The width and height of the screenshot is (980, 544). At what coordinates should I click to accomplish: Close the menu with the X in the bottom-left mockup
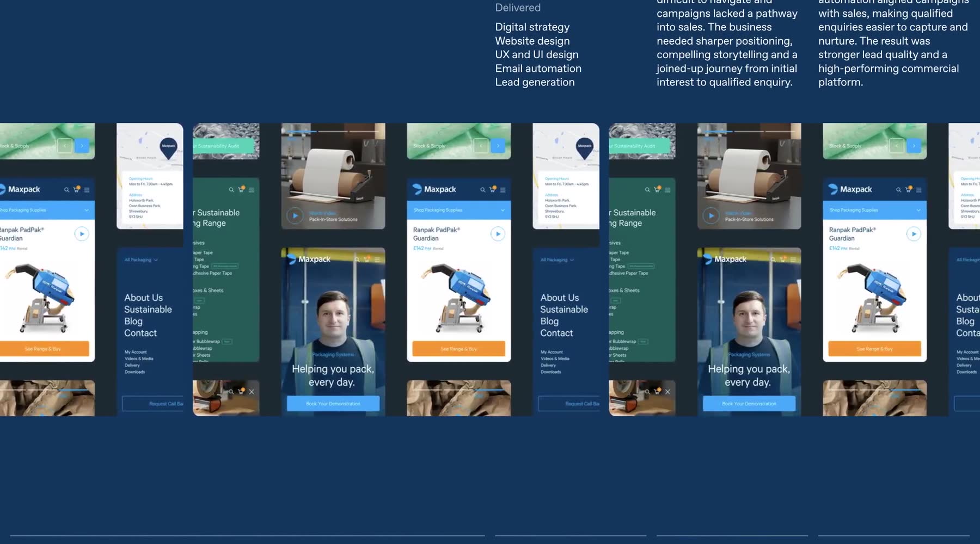point(252,392)
